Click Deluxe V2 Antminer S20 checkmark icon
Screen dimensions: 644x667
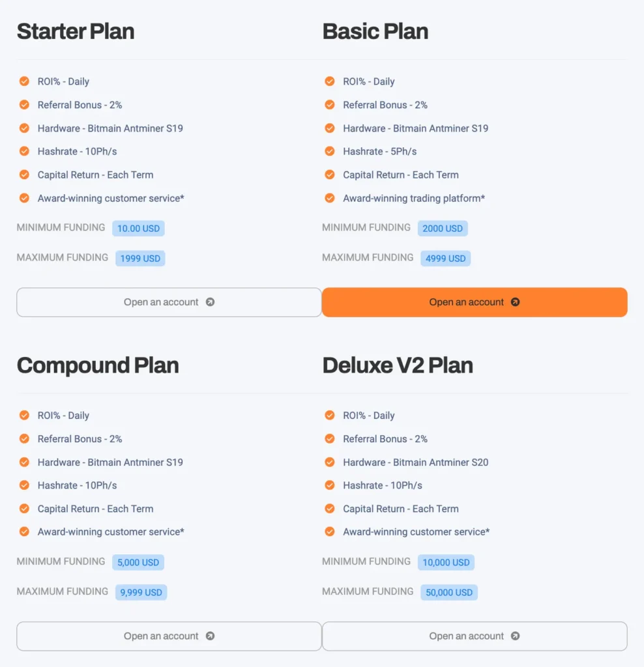click(x=330, y=462)
